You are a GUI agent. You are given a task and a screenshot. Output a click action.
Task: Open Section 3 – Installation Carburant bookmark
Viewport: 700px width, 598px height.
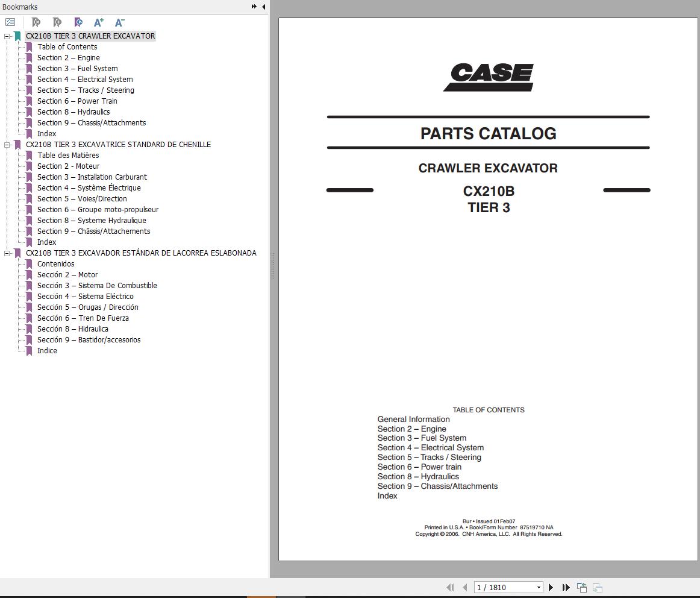(92, 177)
